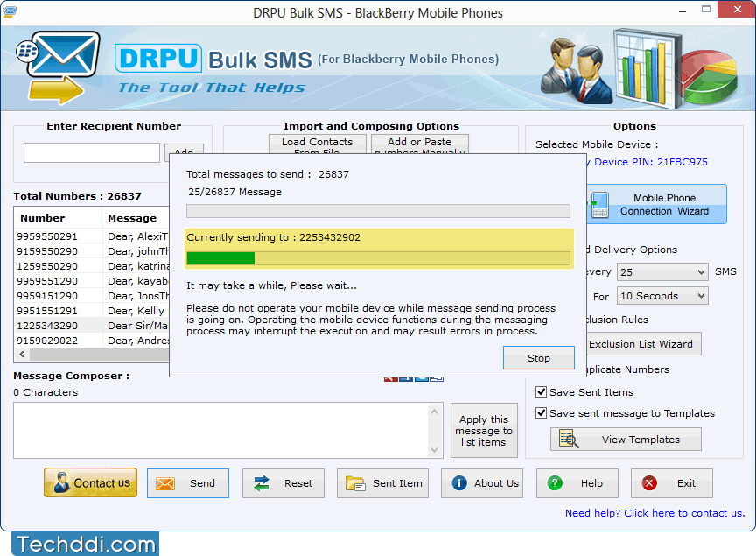Image resolution: width=756 pixels, height=556 pixels.
Task: Click the Reset arrows icon
Action: (x=262, y=483)
